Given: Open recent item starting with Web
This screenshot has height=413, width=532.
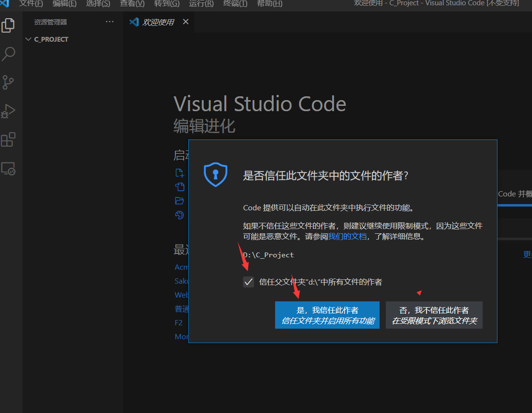Looking at the screenshot, I should coord(182,295).
